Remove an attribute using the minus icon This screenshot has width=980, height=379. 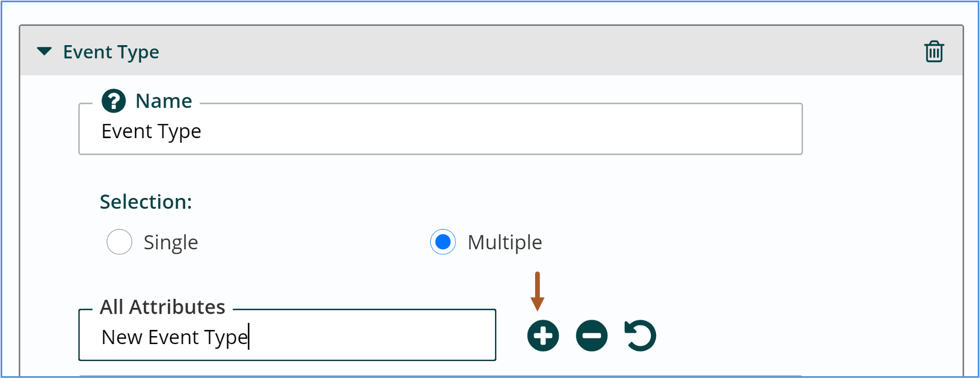click(x=592, y=336)
